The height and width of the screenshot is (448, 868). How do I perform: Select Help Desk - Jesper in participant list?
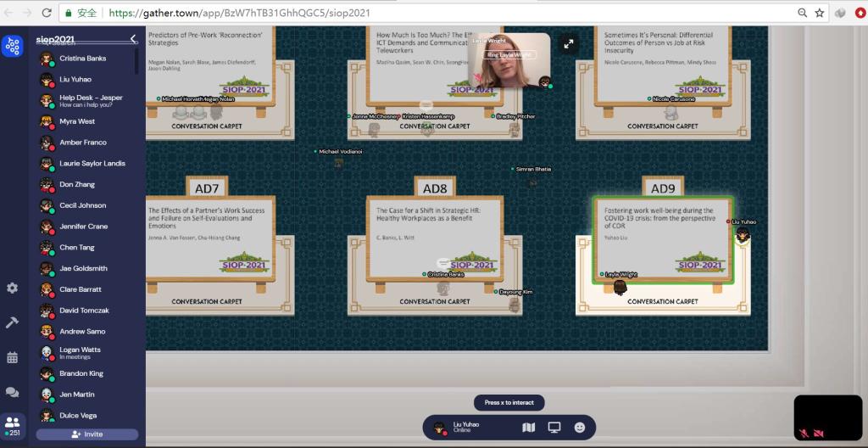pyautogui.click(x=91, y=100)
